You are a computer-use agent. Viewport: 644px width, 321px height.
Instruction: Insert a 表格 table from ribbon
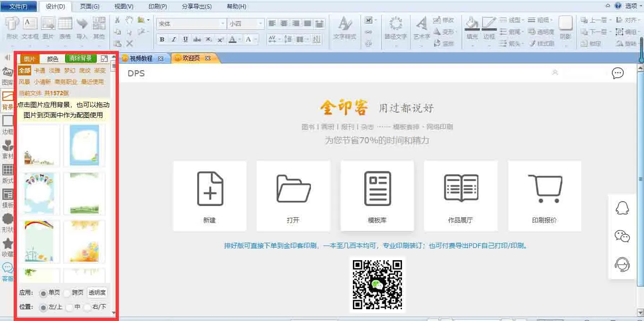(65, 28)
